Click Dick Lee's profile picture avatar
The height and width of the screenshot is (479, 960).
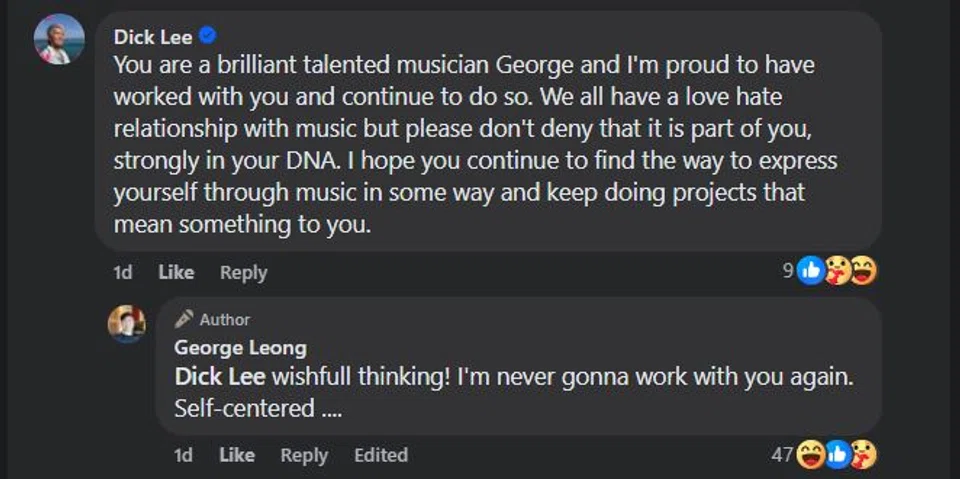(x=59, y=40)
